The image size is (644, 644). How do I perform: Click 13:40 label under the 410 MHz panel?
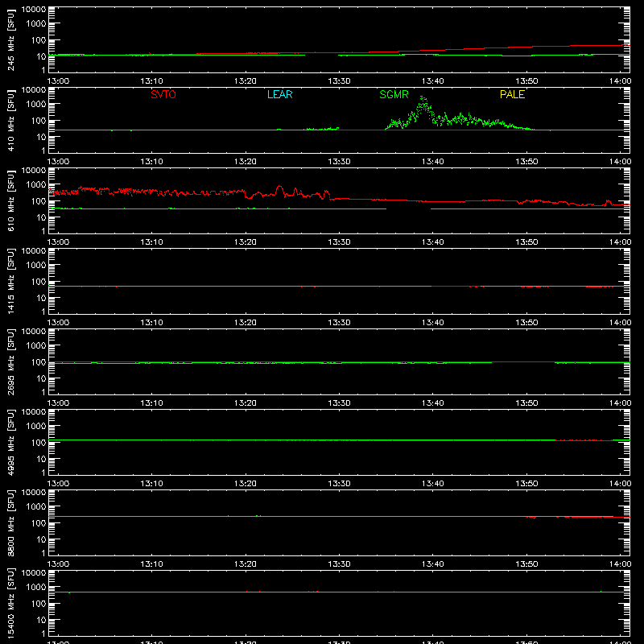[433, 162]
